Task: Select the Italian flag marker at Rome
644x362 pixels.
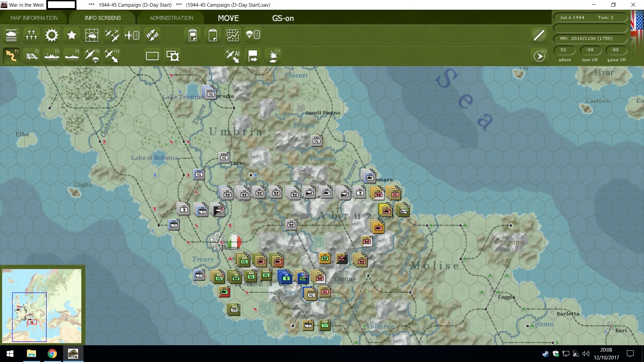Action: tap(234, 241)
